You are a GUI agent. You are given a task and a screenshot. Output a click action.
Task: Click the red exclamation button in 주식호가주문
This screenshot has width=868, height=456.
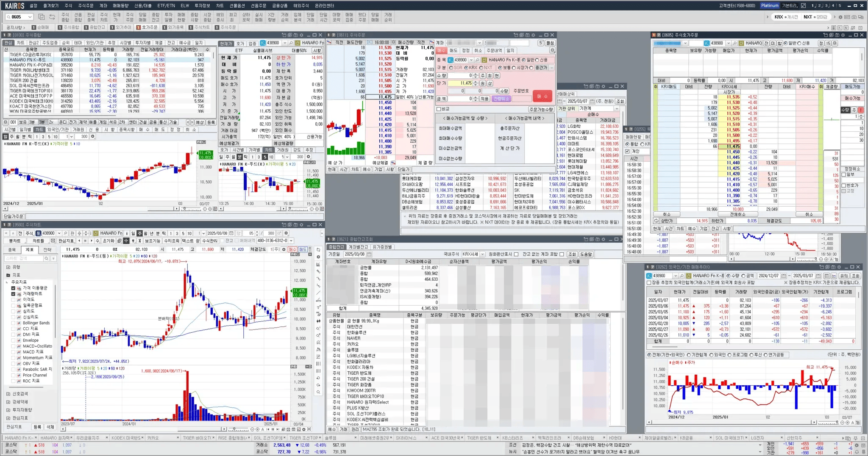pyautogui.click(x=861, y=110)
